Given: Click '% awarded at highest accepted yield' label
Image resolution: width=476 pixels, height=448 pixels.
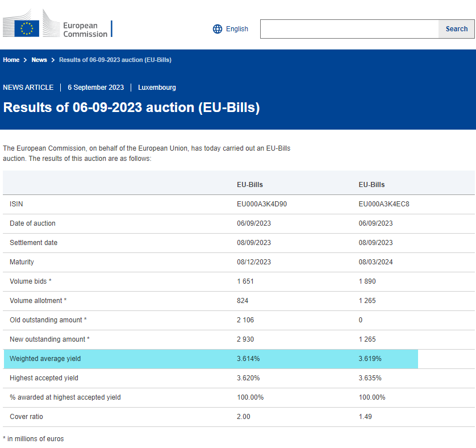Looking at the screenshot, I should 65,397.
